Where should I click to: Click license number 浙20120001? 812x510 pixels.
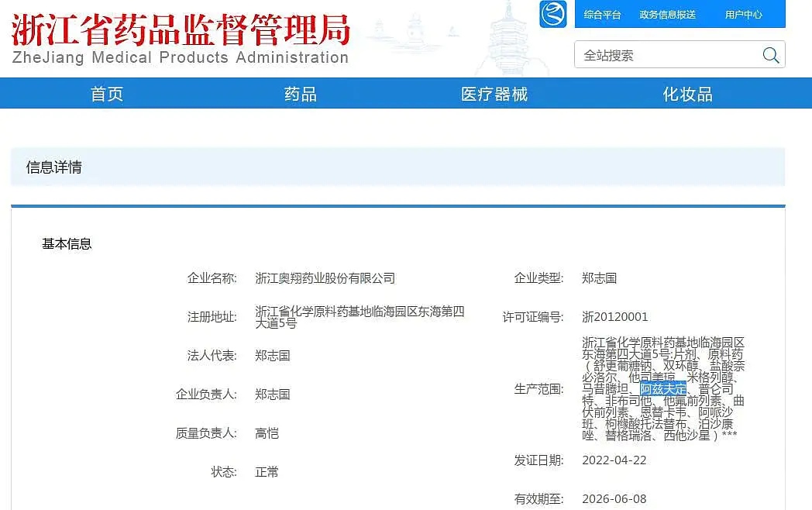[x=614, y=317]
